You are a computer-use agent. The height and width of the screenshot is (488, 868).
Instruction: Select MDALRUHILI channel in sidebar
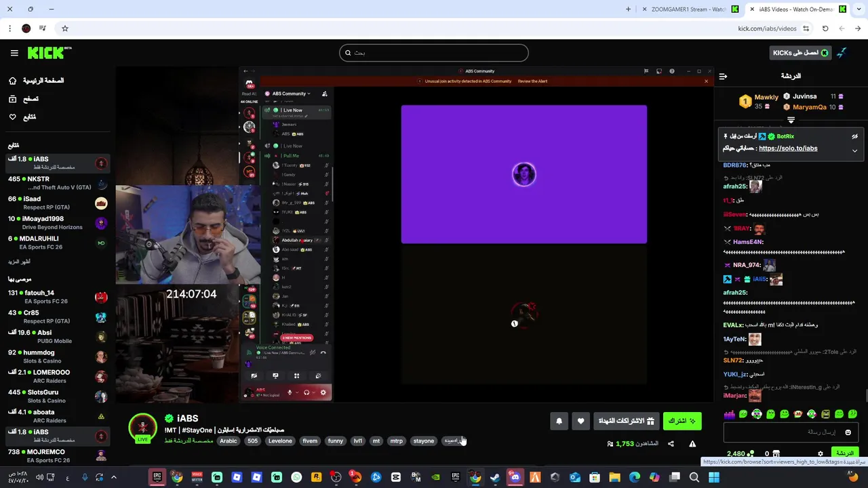click(x=58, y=243)
